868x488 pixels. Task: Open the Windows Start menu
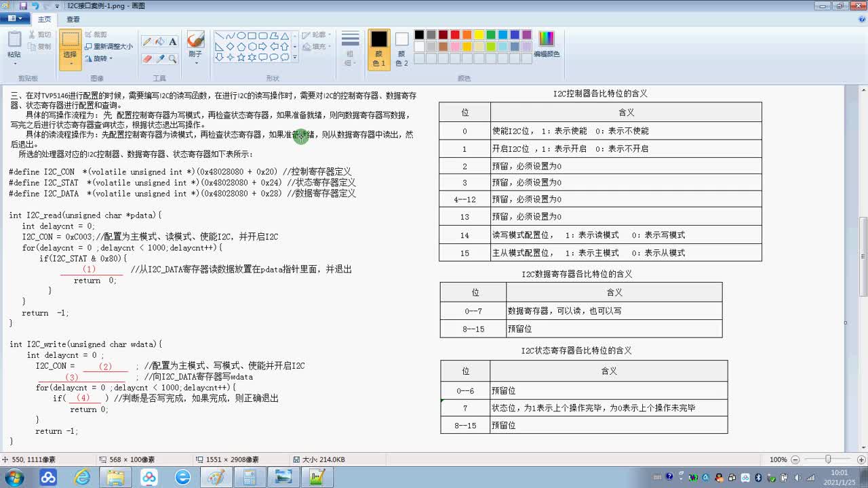(14, 478)
